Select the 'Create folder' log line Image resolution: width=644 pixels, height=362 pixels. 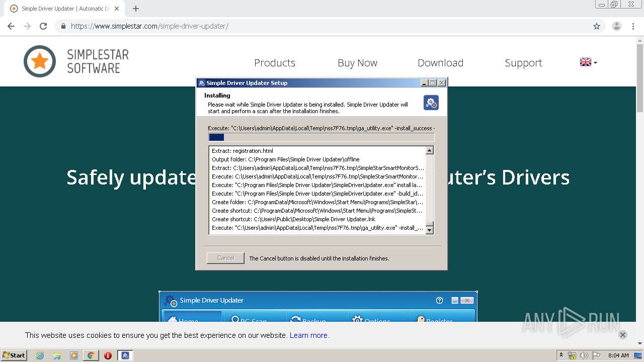point(317,202)
